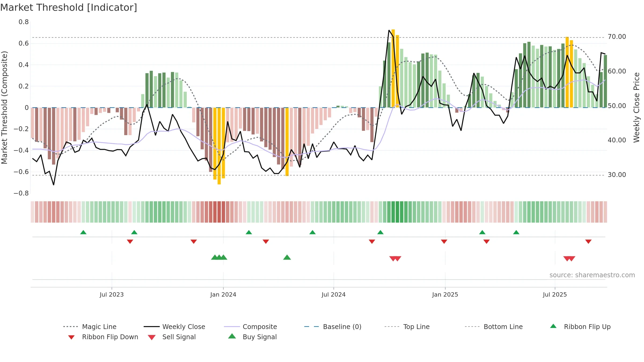This screenshot has width=644, height=362.
Task: Click the ribbon flip down marker just after Jul 2023
Action: (x=130, y=242)
